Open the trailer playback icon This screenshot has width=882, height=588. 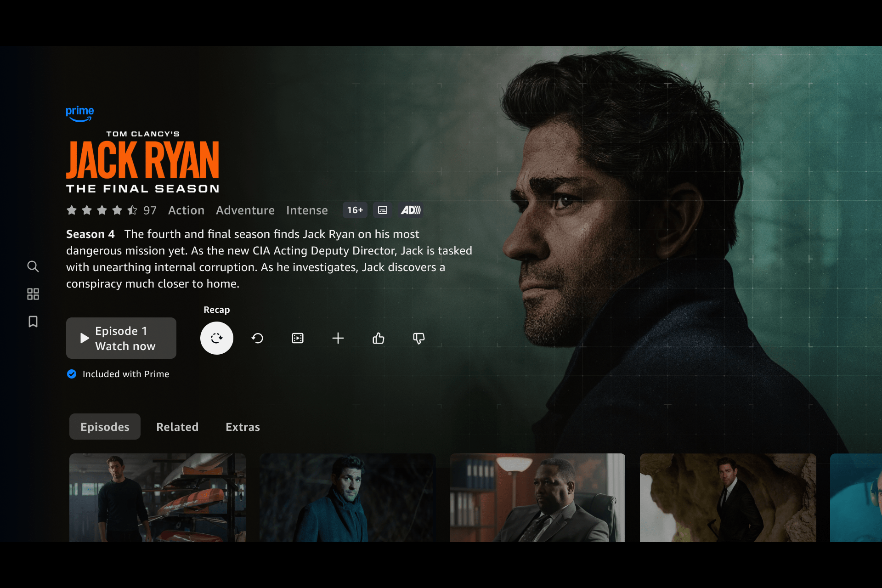pos(298,338)
